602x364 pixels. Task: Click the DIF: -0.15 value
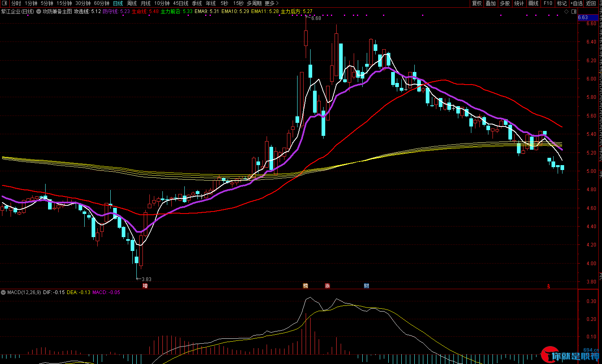(54, 292)
